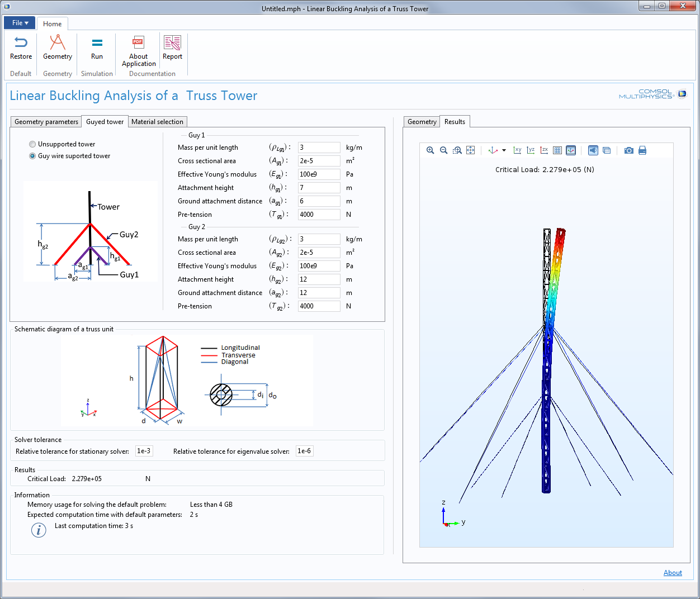Click the About link
The height and width of the screenshot is (599, 700).
coord(673,573)
